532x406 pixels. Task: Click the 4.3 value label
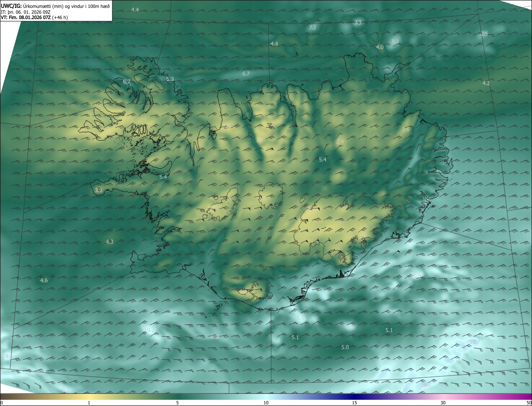(x=109, y=242)
